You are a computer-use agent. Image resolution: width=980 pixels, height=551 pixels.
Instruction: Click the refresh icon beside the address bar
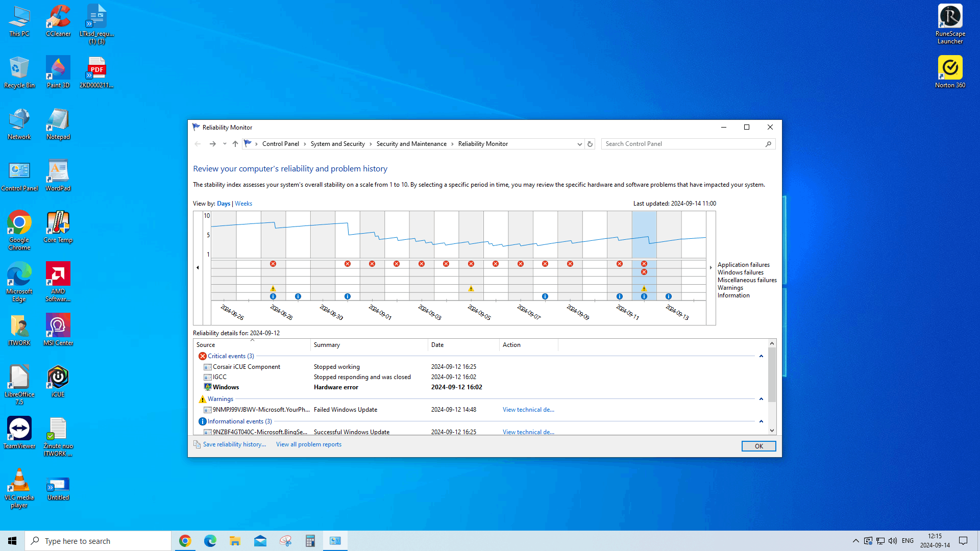[590, 144]
